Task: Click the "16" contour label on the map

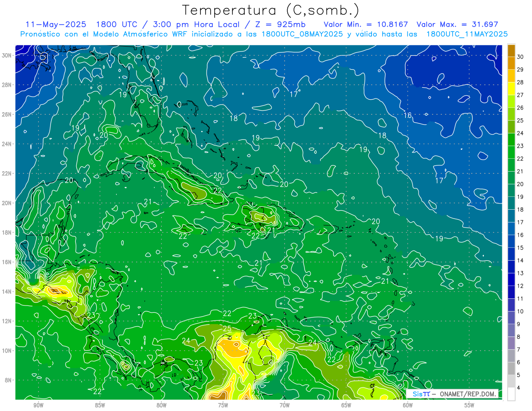Action: (407, 115)
